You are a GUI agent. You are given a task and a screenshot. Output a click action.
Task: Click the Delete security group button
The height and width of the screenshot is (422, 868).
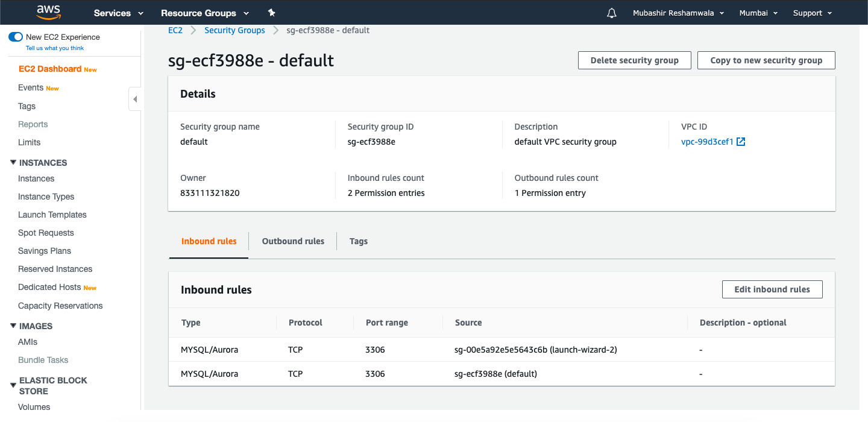pyautogui.click(x=635, y=60)
